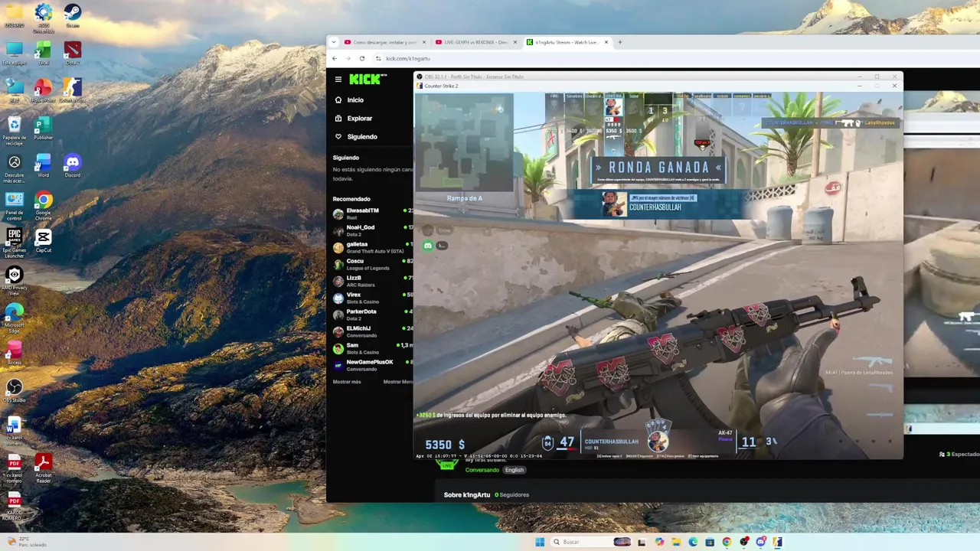980x551 pixels.
Task: Open Papelera de reciclaje on desktop
Action: pyautogui.click(x=15, y=129)
